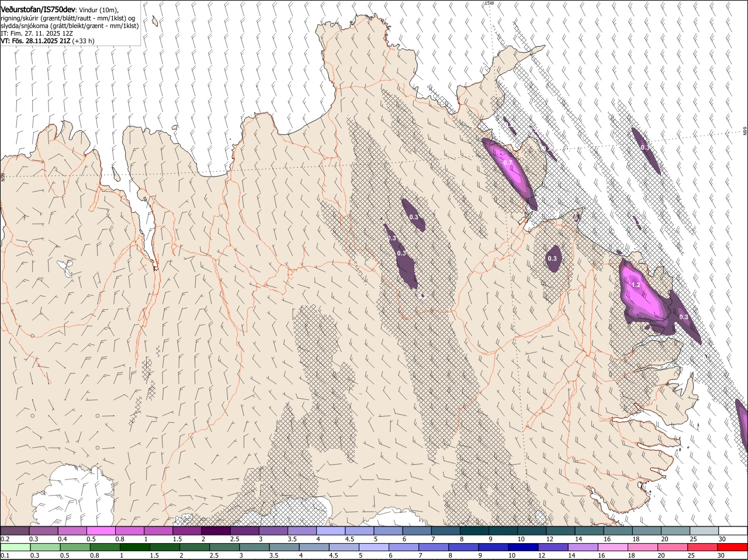
Task: Select upper legend swatch labeled 16
Action: tap(618, 531)
